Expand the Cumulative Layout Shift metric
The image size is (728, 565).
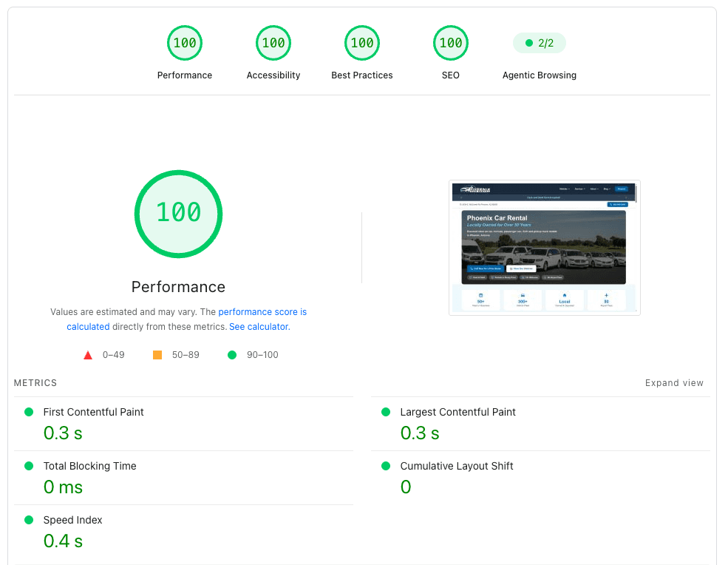540,478
